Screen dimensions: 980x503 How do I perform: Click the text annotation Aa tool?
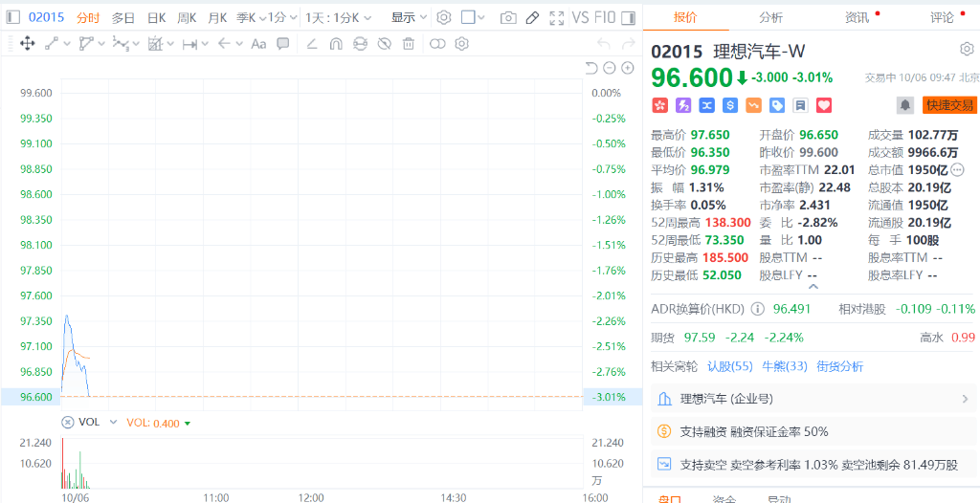coord(258,43)
